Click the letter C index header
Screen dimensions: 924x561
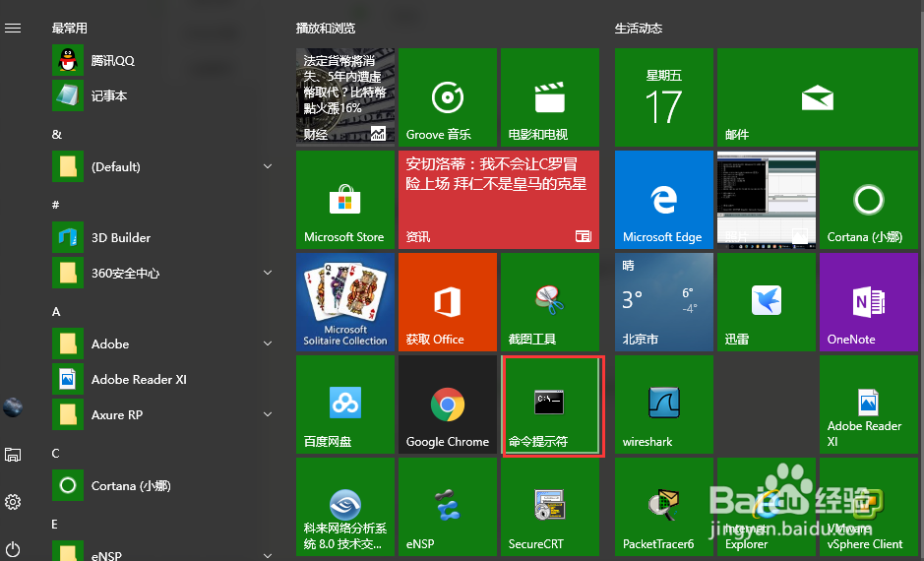tap(56, 453)
